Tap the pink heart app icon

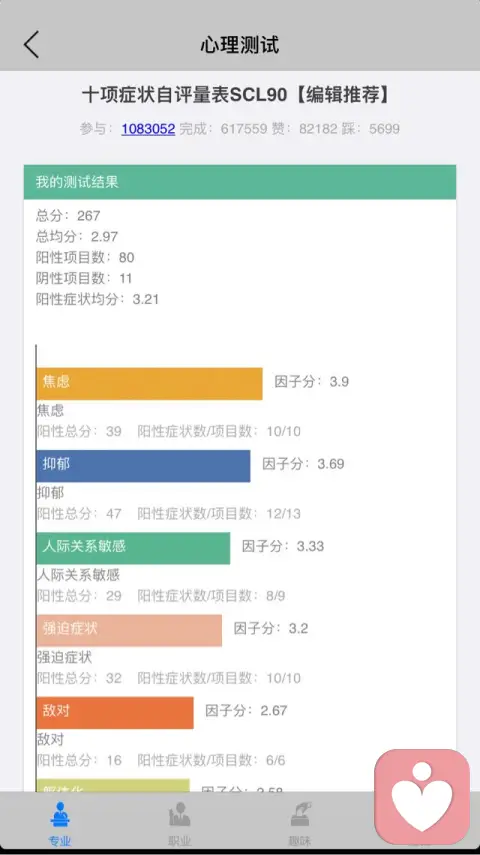[422, 797]
